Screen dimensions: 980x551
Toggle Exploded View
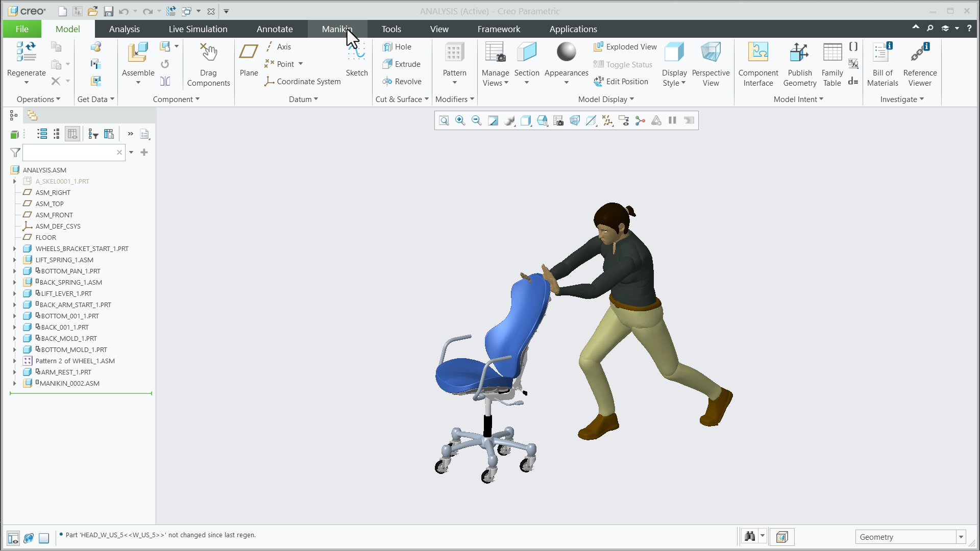pos(625,47)
